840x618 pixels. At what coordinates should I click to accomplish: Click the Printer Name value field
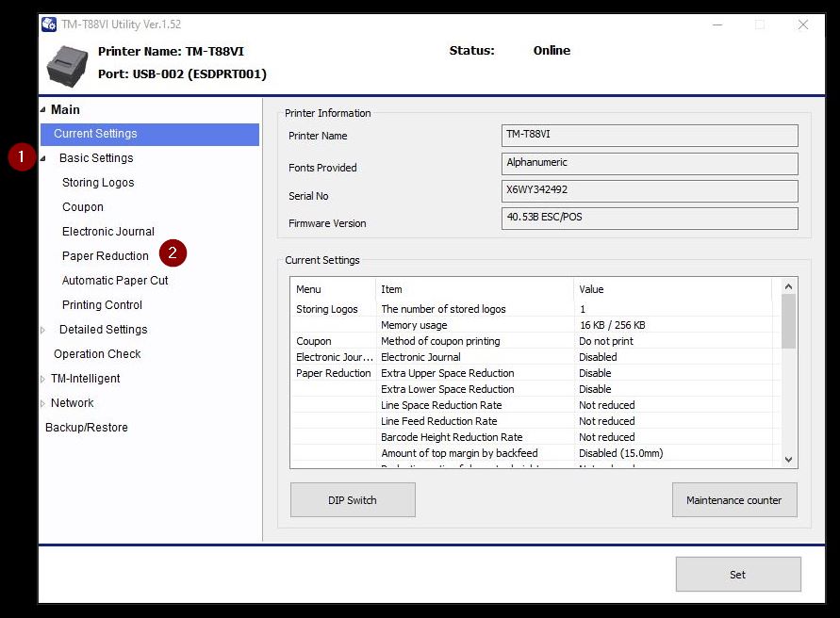point(650,136)
